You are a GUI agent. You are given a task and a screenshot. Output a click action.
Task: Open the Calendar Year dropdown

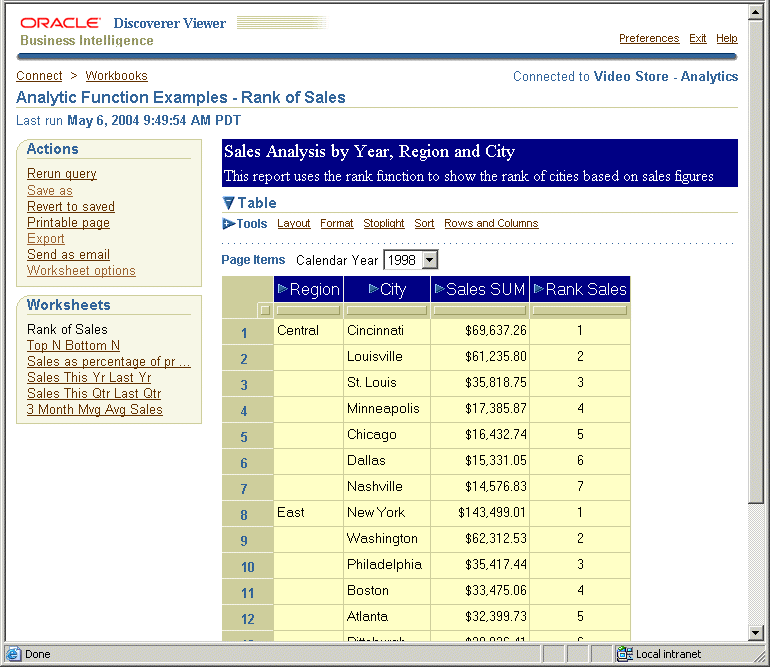click(x=430, y=260)
